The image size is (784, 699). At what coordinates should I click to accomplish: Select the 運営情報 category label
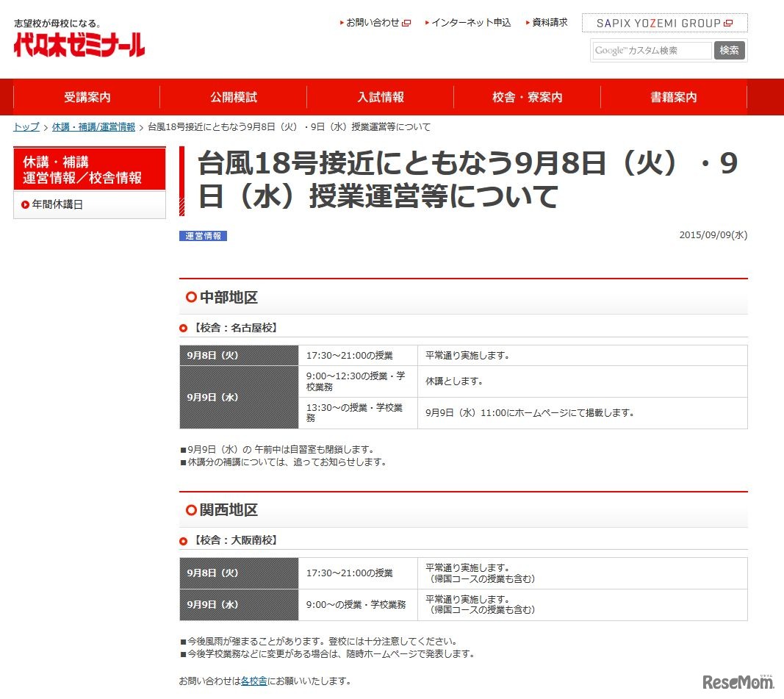tap(203, 236)
